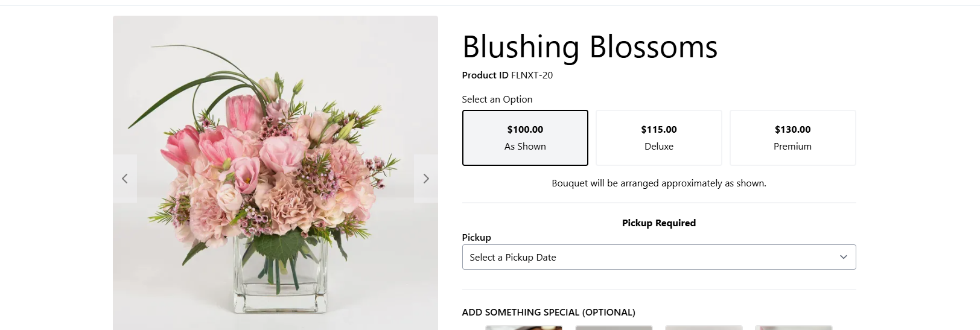
Task: Select the $100.00 As Shown option
Action: click(x=525, y=138)
